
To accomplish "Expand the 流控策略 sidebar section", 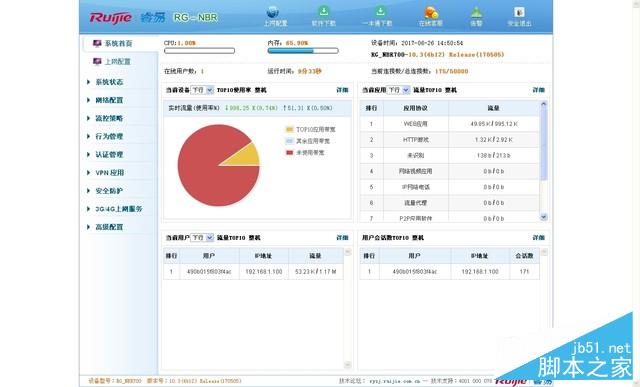I will coord(109,118).
